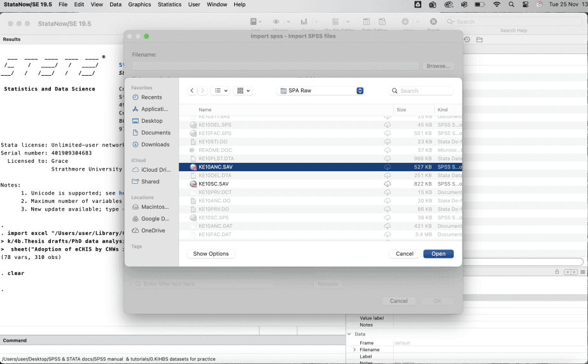This screenshot has height=364, width=588.
Task: Open macOS Spotlight search icon
Action: point(511,4)
